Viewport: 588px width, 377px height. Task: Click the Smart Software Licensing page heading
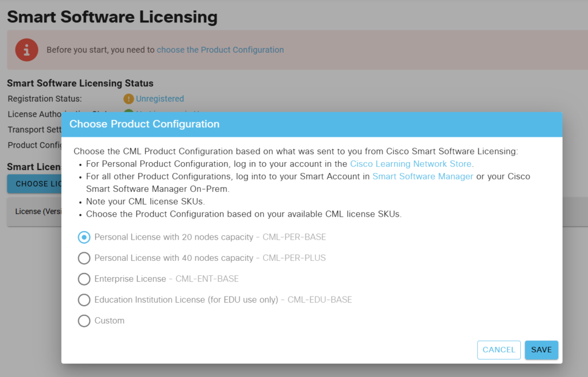tap(112, 17)
